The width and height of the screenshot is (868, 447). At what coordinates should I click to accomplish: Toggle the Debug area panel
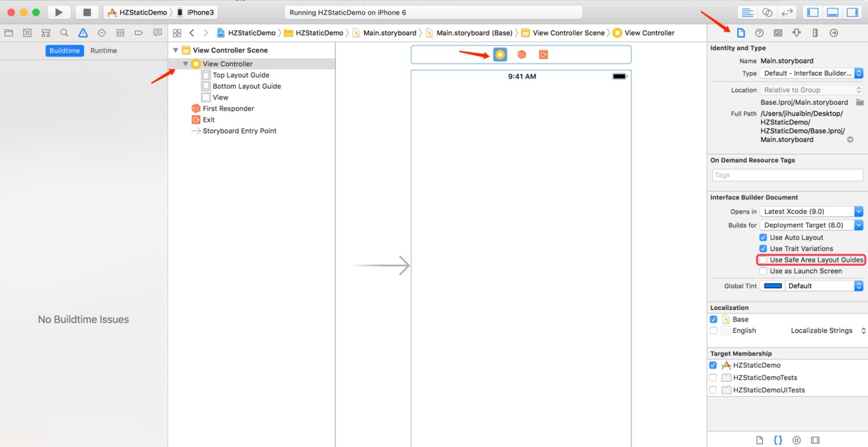point(832,12)
